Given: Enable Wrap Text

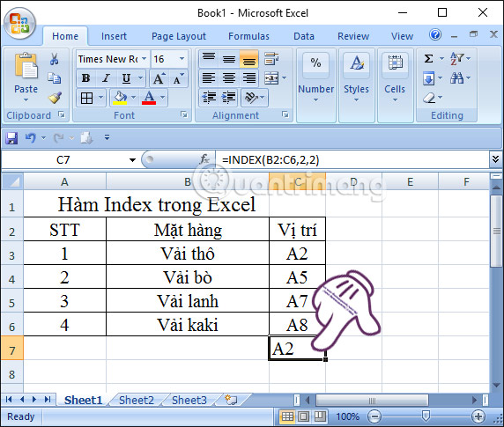Looking at the screenshot, I should coord(271,58).
